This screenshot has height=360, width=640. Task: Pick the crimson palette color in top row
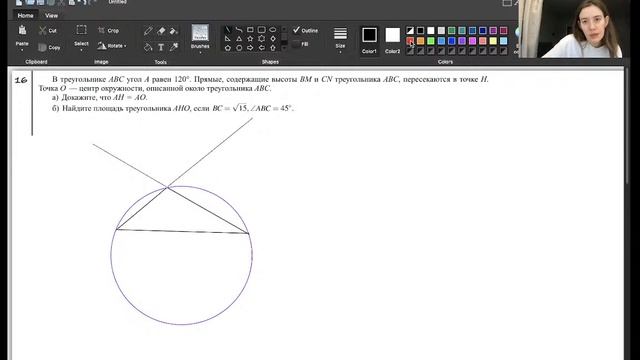click(x=504, y=31)
